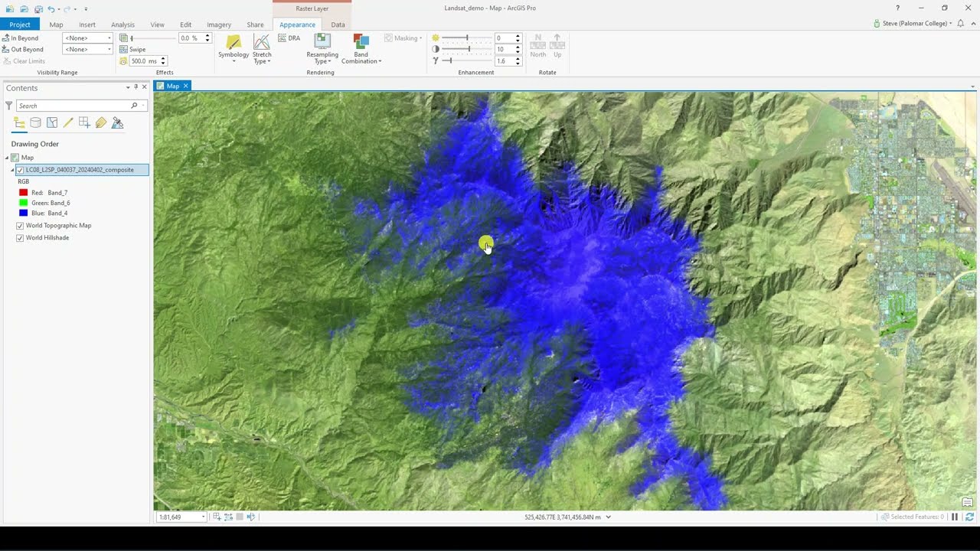Toggle World Topographic Map layer checkbox
980x551 pixels.
pyautogui.click(x=20, y=226)
